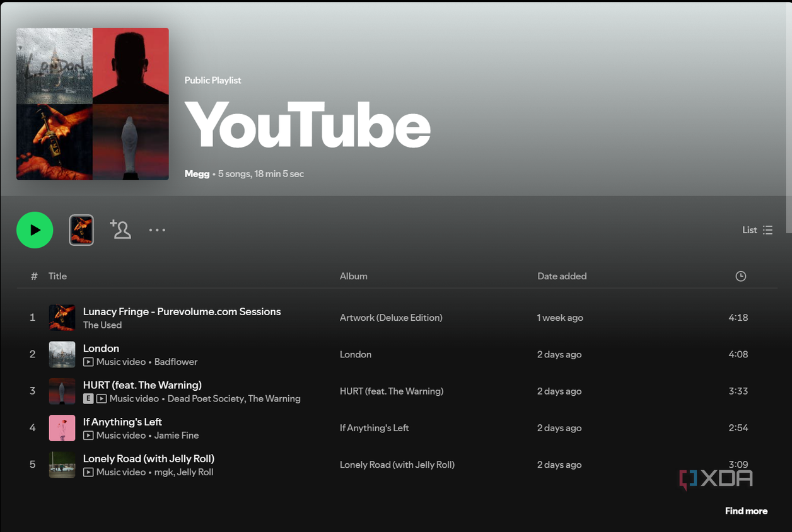Click the YouTube playlist title
The image size is (792, 532).
[x=308, y=125]
